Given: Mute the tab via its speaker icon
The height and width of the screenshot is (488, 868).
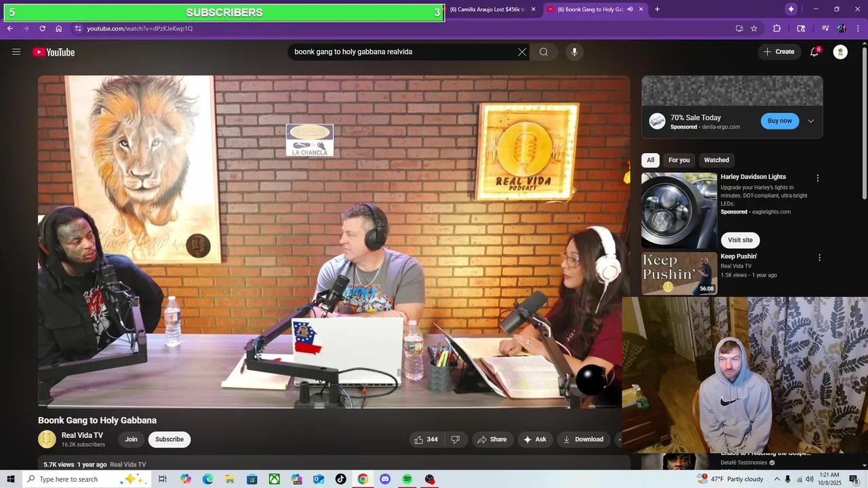Looking at the screenshot, I should [x=630, y=9].
